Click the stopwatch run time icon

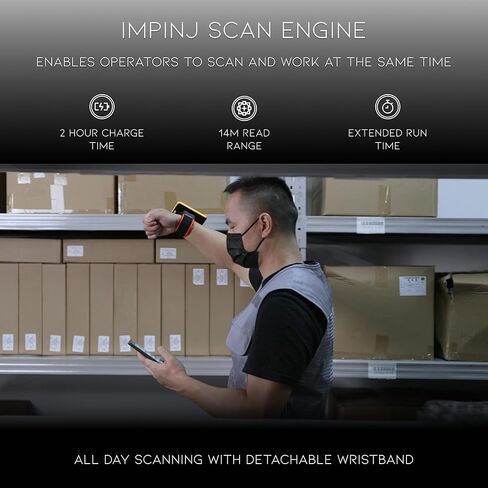(388, 107)
